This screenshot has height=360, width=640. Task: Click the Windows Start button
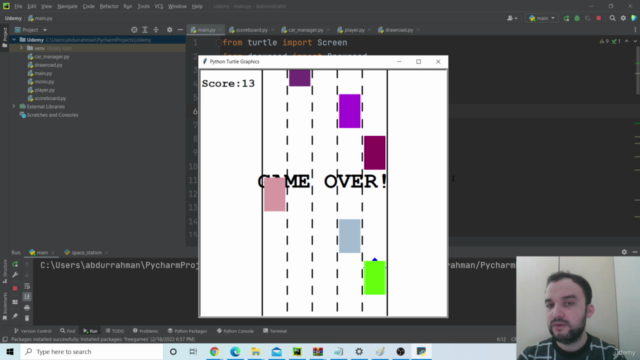[10, 351]
